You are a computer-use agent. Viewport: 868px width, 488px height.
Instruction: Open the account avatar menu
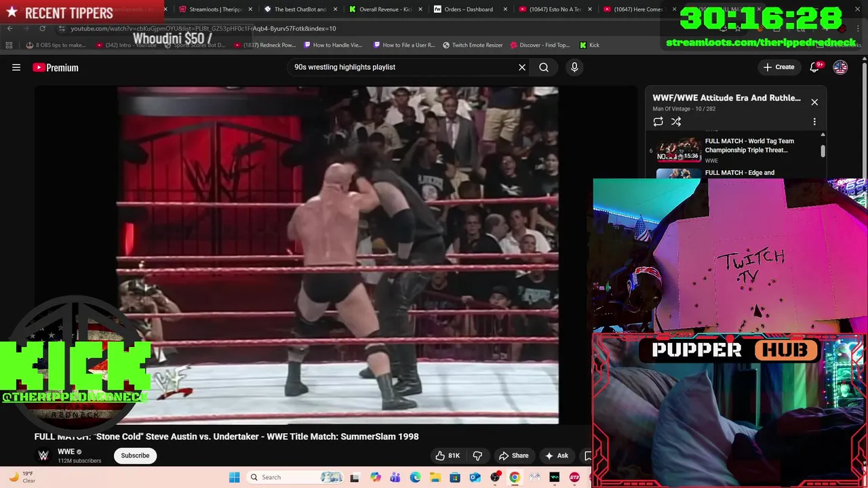point(840,67)
